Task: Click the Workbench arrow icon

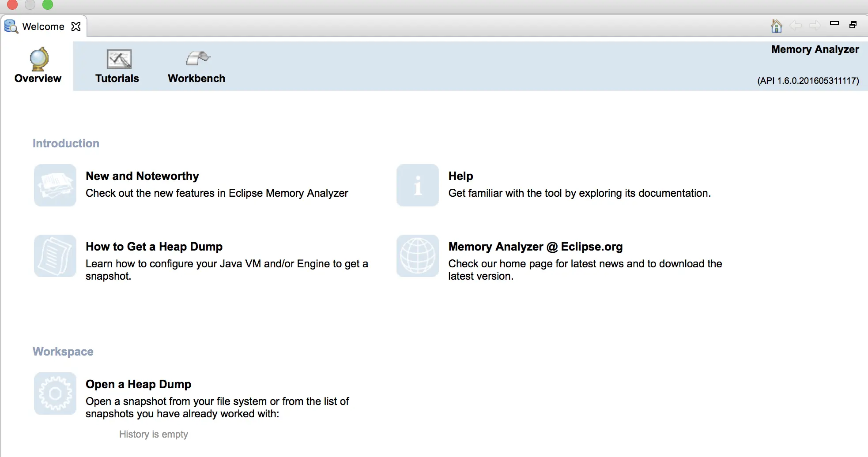Action: tap(198, 58)
